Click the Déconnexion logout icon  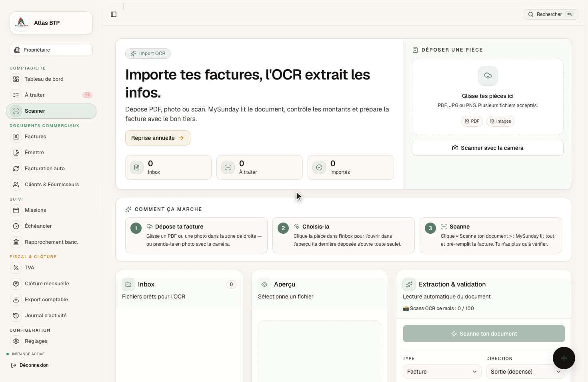coord(14,365)
